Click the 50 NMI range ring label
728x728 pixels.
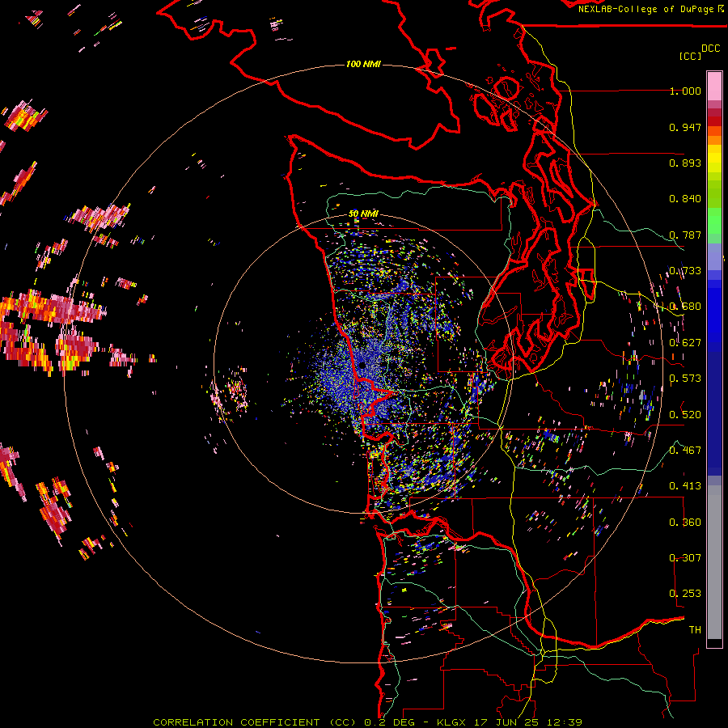click(363, 214)
